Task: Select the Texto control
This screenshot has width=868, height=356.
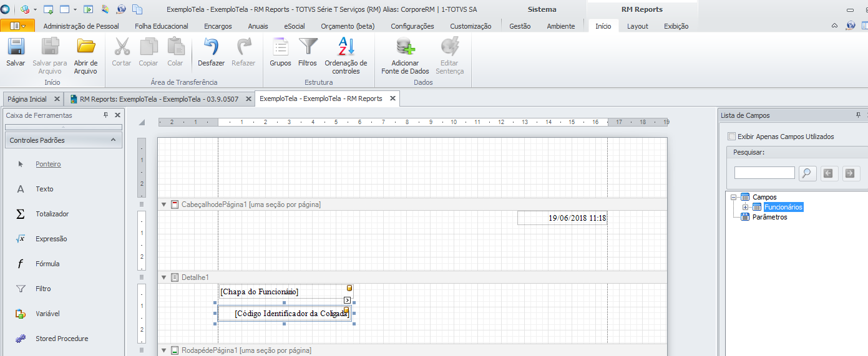Action: coord(44,189)
